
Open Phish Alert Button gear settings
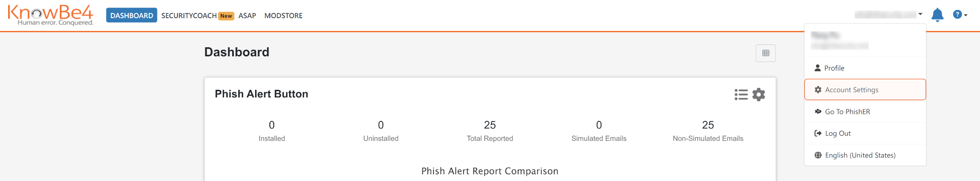pos(758,95)
